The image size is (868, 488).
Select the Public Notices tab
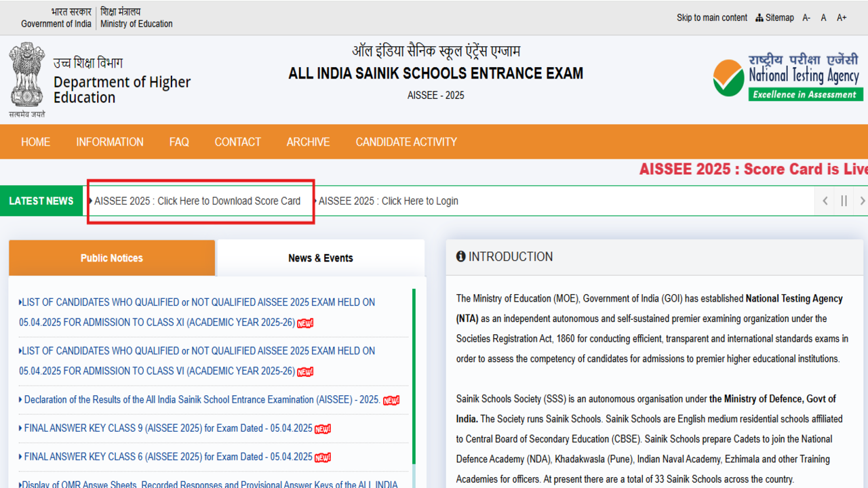click(112, 258)
